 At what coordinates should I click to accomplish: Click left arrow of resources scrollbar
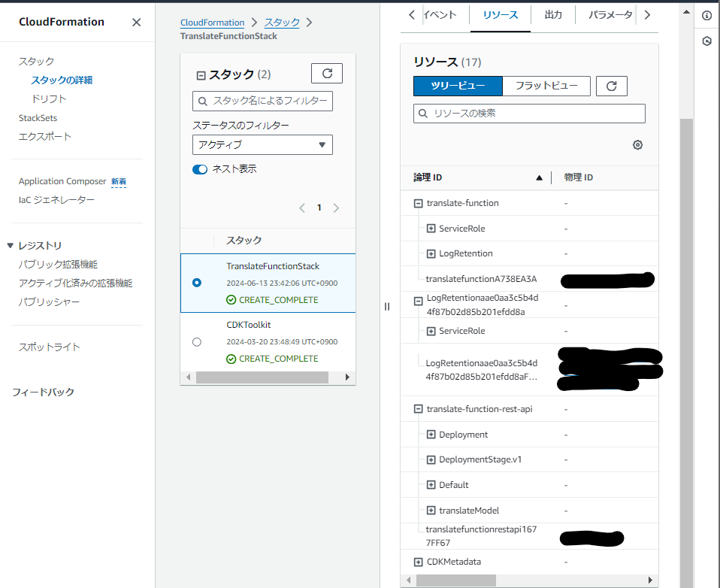tap(409, 580)
